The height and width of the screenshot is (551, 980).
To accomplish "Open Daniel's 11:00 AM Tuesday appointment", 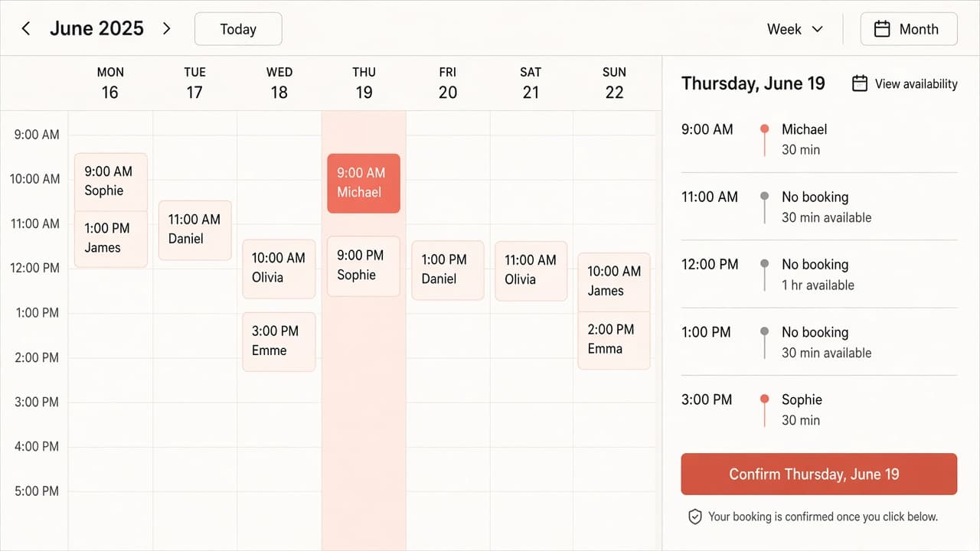I will point(195,230).
